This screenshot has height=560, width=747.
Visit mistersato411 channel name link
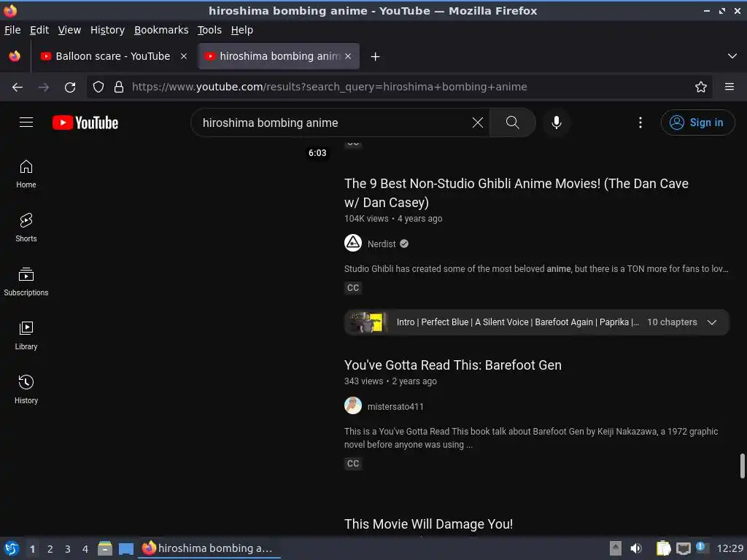point(395,407)
